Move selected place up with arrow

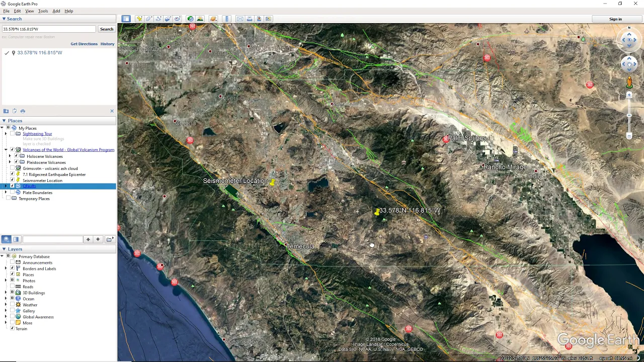pyautogui.click(x=88, y=239)
